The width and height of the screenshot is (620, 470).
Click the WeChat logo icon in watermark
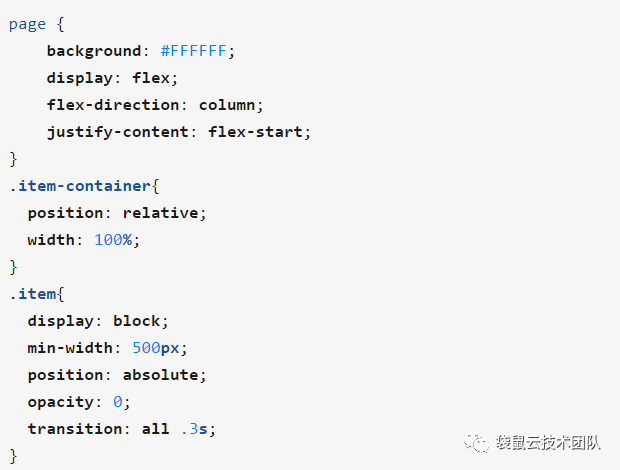(476, 442)
